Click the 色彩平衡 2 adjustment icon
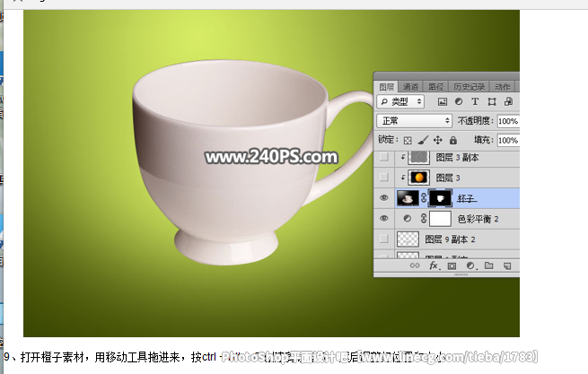The width and height of the screenshot is (588, 374). click(408, 219)
